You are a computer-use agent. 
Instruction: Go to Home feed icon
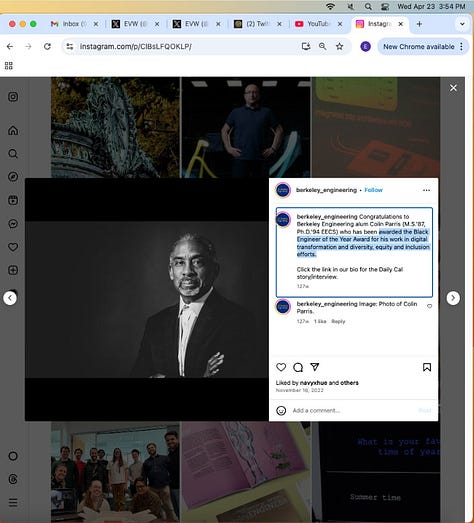(x=13, y=130)
